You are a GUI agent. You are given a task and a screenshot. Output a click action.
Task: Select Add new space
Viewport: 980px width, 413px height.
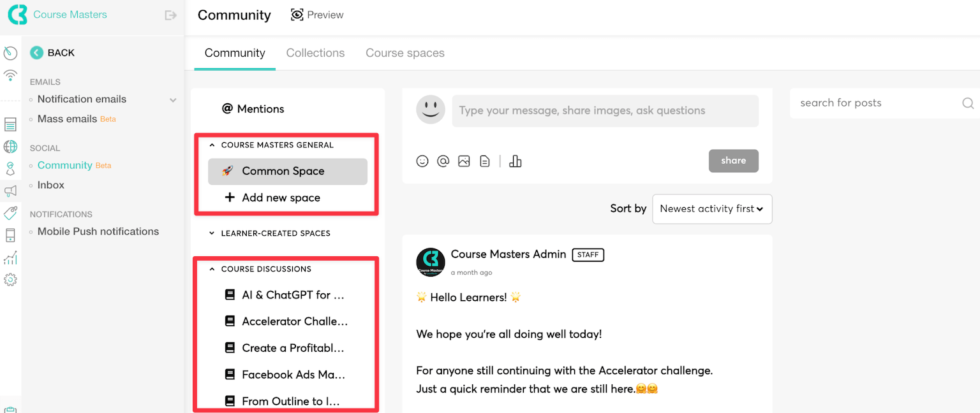[x=281, y=198]
